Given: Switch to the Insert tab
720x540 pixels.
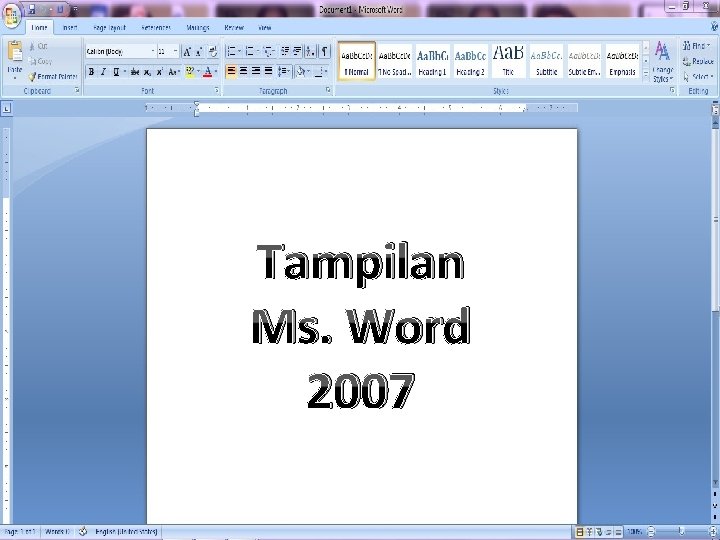Looking at the screenshot, I should (x=70, y=28).
